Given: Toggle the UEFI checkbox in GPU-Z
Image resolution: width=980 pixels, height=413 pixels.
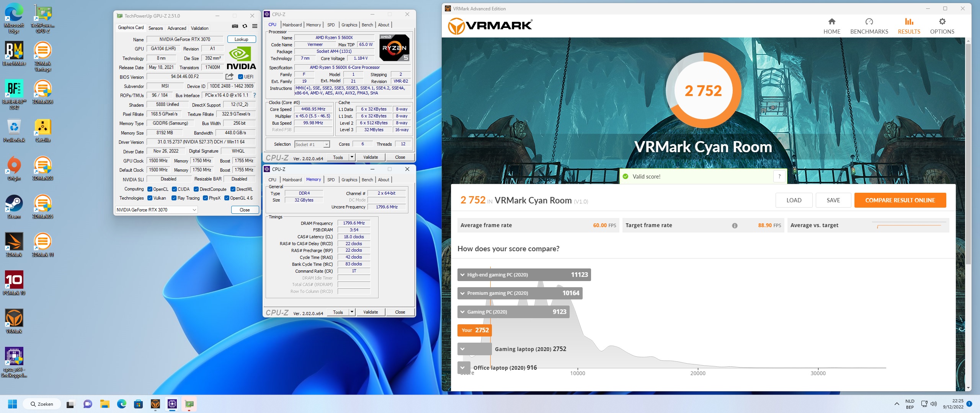Looking at the screenshot, I should tap(240, 77).
